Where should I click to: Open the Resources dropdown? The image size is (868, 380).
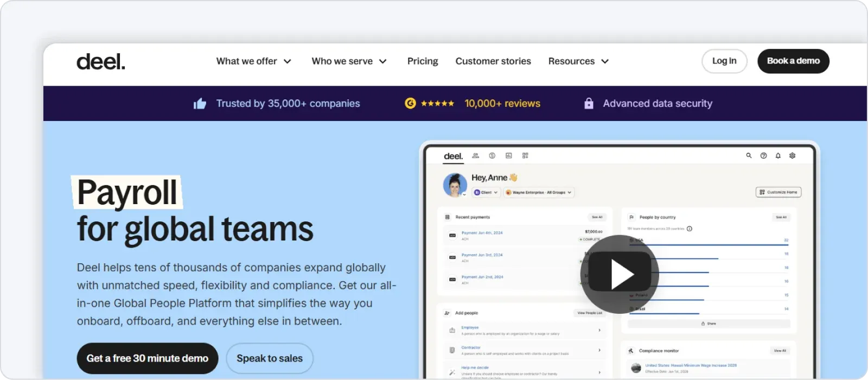[x=578, y=61]
